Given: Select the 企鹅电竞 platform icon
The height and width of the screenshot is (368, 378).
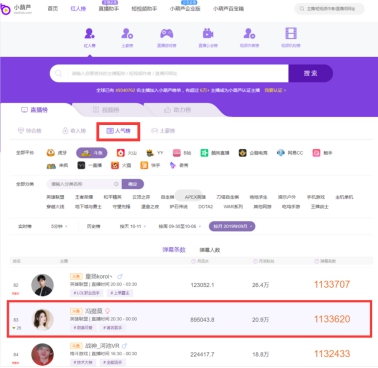Looking at the screenshot, I should pos(242,153).
